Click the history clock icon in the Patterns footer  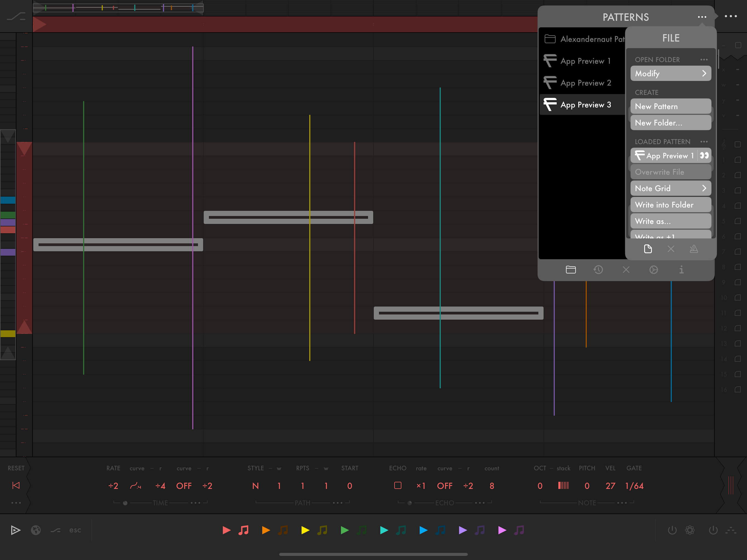coord(598,270)
